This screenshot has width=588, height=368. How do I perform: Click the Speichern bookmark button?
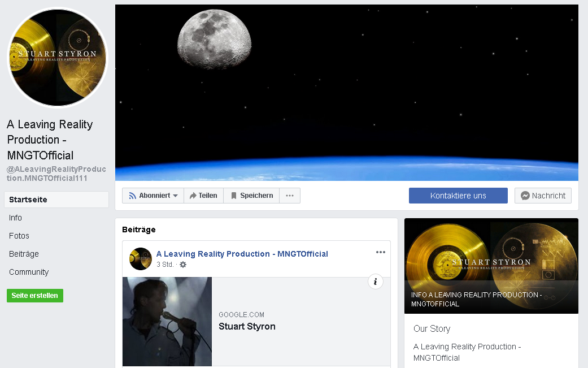pyautogui.click(x=251, y=196)
